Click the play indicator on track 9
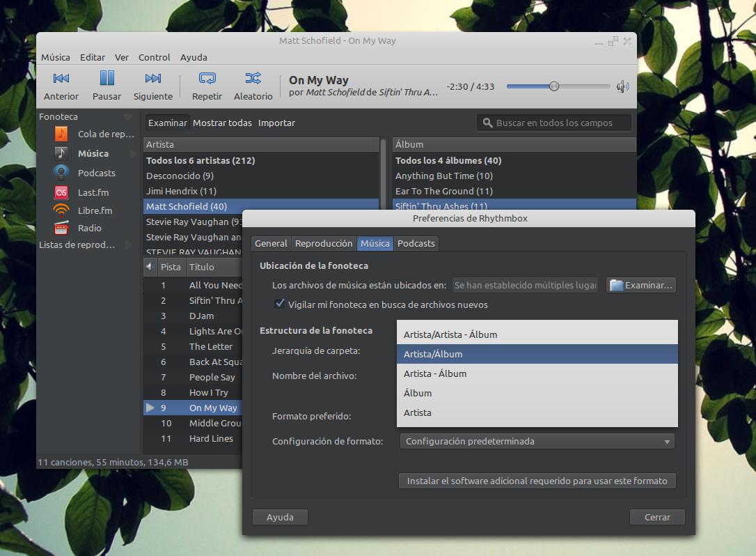The image size is (756, 556). 150,408
